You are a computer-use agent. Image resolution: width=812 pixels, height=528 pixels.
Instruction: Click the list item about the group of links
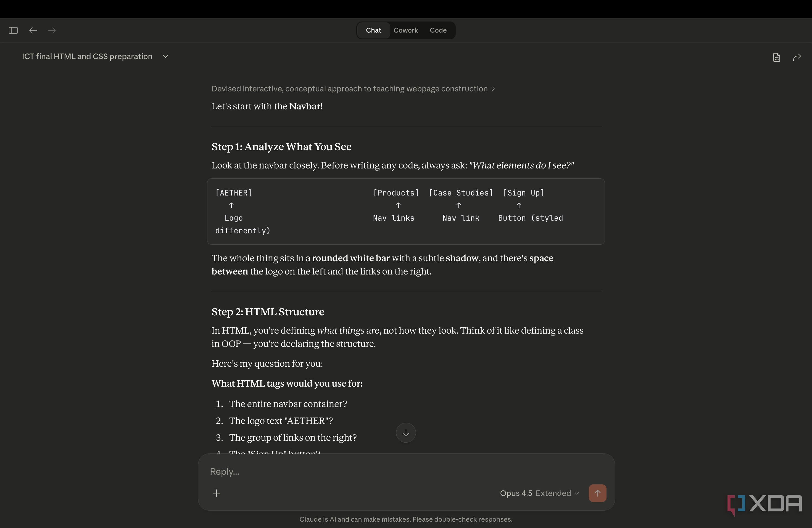(293, 438)
